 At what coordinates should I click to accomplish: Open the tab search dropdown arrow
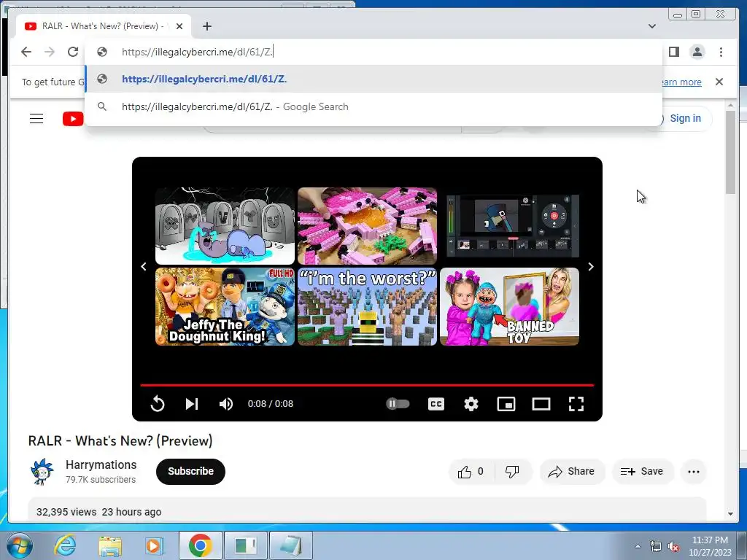(x=651, y=26)
